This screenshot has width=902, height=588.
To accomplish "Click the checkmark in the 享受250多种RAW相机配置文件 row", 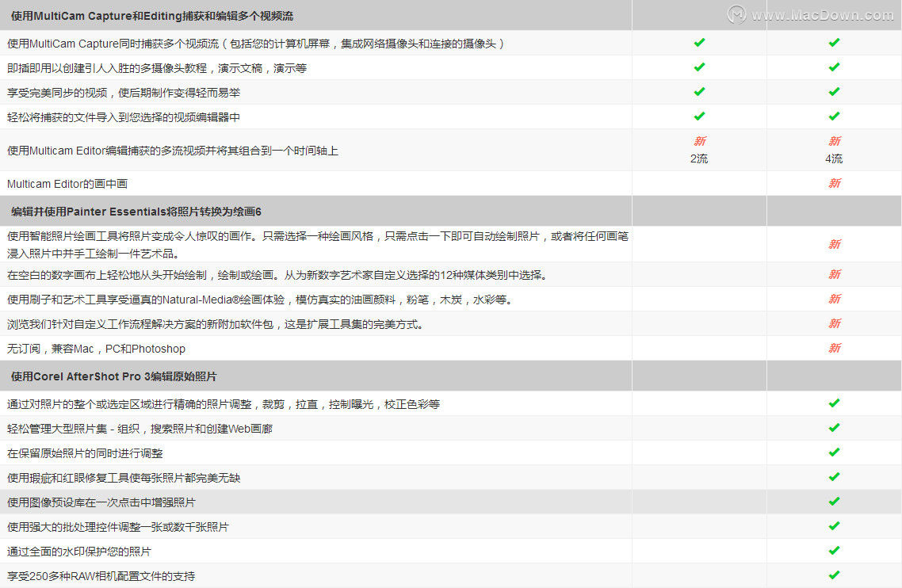I will tap(834, 575).
